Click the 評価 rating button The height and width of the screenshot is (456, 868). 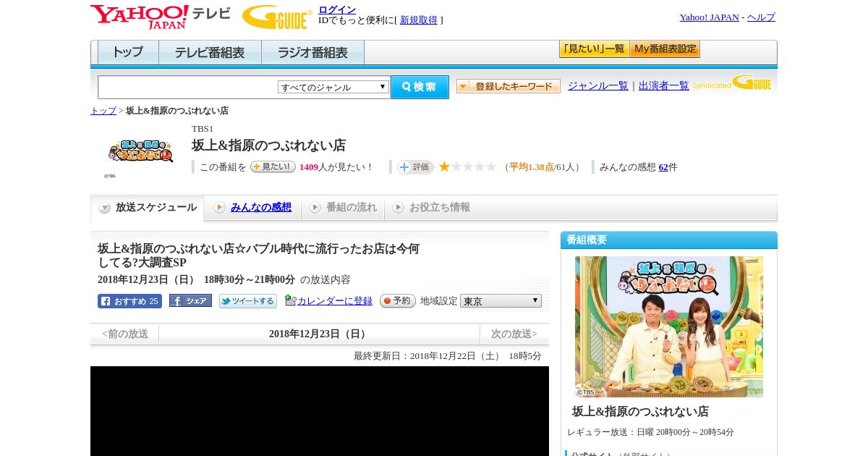pos(415,167)
